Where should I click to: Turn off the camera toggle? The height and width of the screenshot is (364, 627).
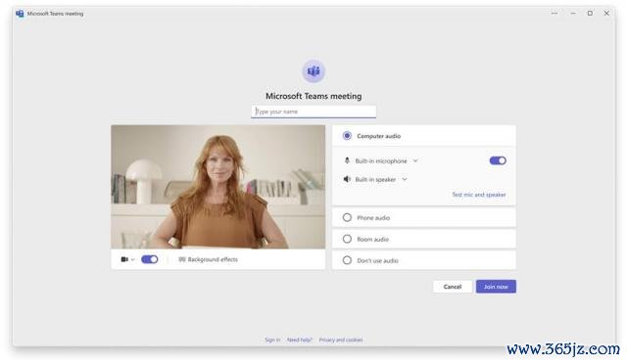pyautogui.click(x=150, y=259)
